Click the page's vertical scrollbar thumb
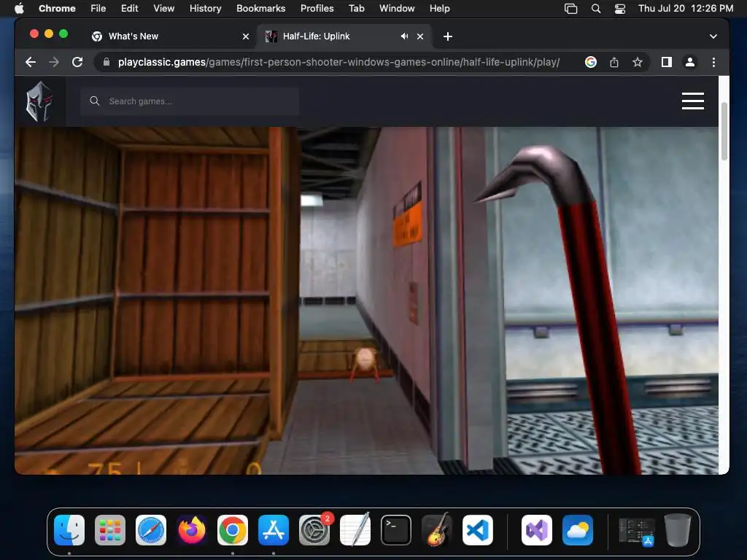747x560 pixels. click(724, 131)
